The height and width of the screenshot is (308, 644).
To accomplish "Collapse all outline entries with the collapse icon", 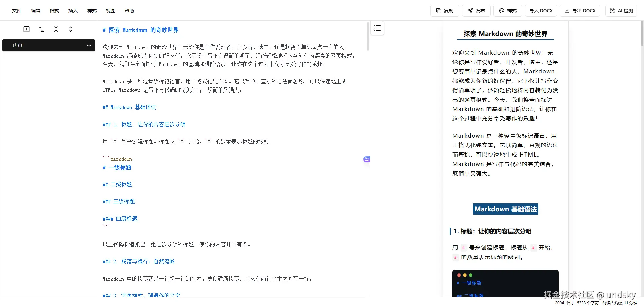I will pyautogui.click(x=56, y=29).
